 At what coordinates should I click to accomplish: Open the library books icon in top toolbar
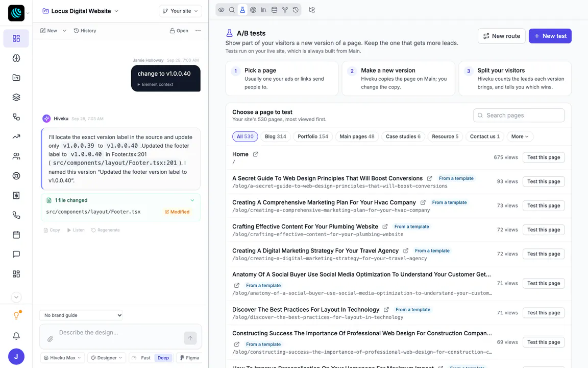[263, 10]
